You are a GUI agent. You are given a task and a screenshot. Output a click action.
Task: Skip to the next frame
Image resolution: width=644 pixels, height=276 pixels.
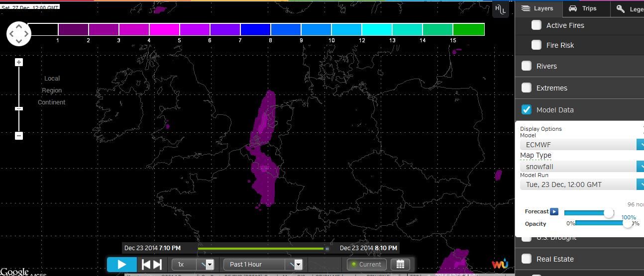157,265
